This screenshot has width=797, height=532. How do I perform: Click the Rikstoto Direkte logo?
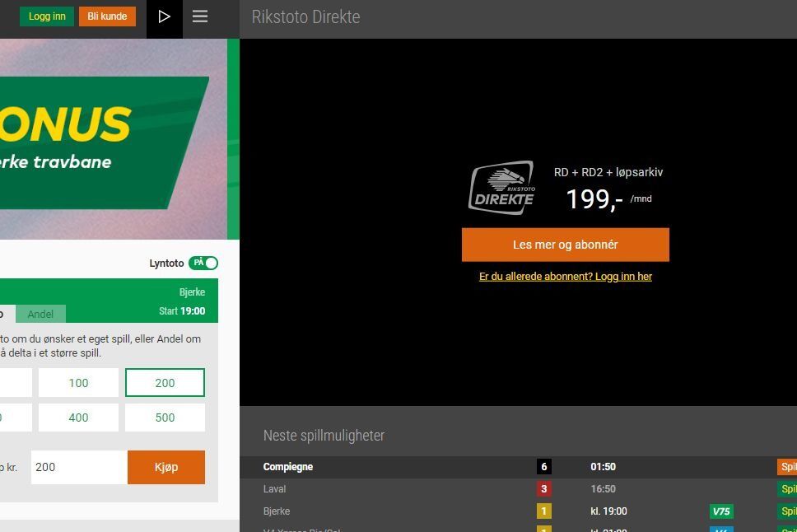point(501,188)
